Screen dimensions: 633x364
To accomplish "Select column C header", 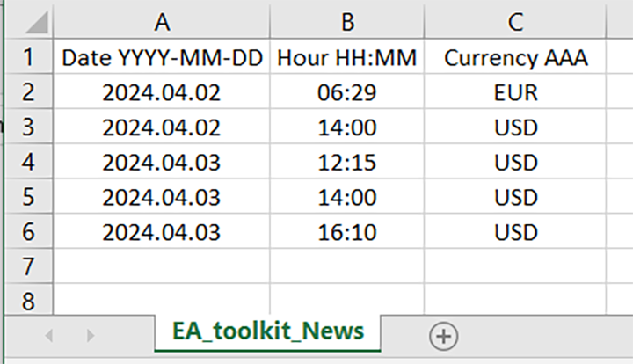I will point(515,21).
